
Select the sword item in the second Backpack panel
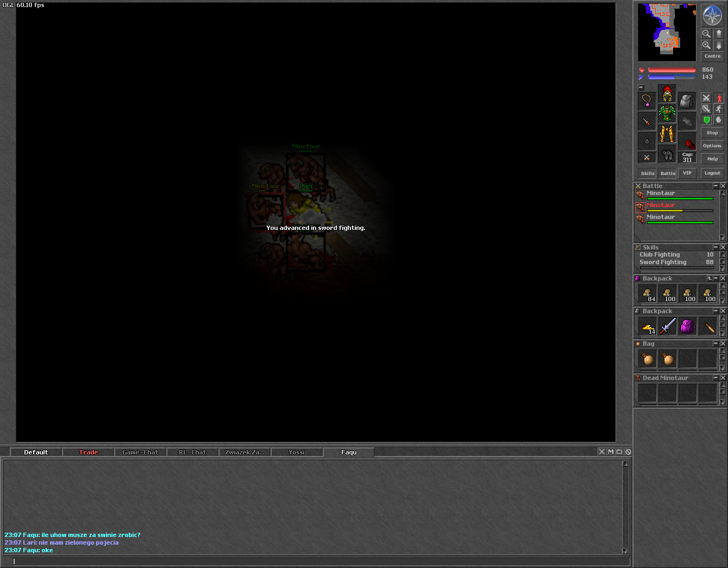pyautogui.click(x=668, y=326)
